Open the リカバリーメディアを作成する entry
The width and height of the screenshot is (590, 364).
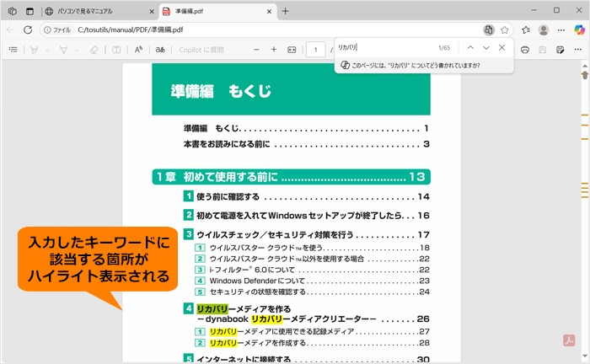(x=312, y=343)
